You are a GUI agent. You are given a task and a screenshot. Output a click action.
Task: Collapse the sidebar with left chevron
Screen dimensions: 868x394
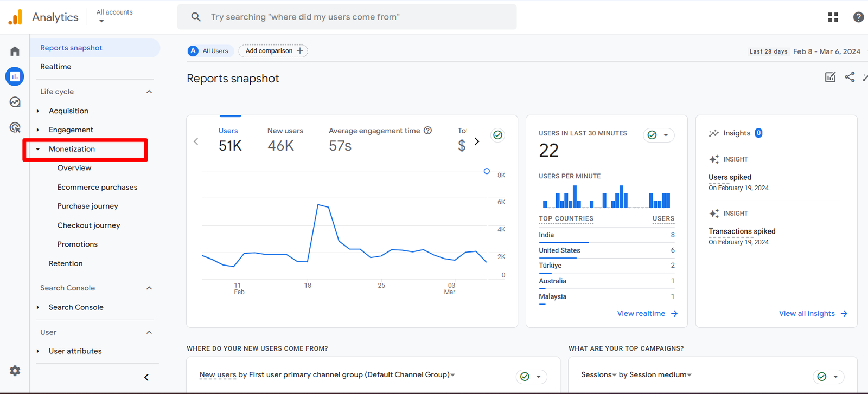[146, 377]
